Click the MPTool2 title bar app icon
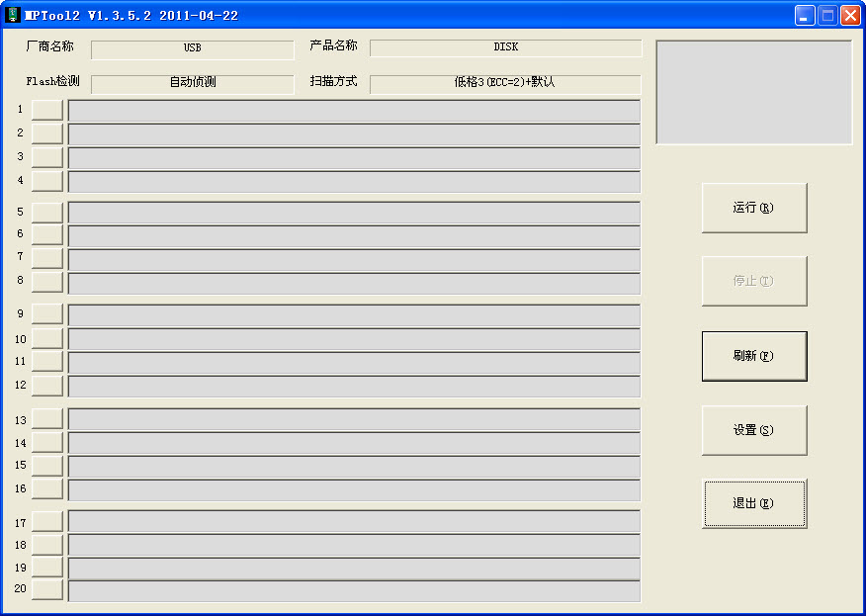Image resolution: width=866 pixels, height=616 pixels. coord(13,15)
